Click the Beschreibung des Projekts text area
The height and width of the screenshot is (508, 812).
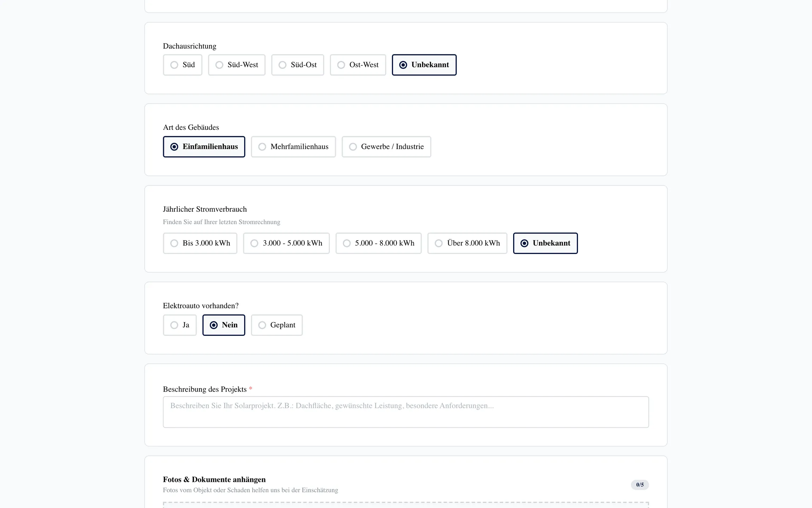(406, 412)
